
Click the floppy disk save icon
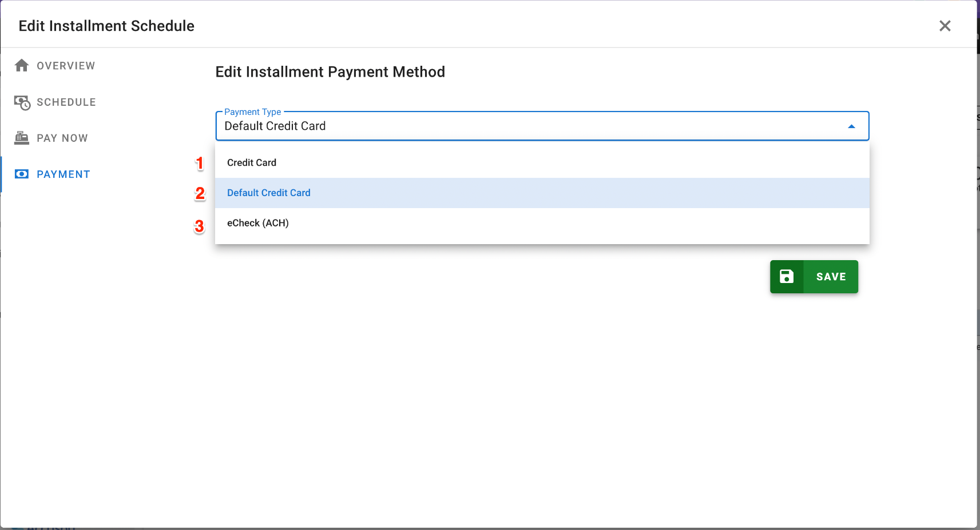click(787, 277)
